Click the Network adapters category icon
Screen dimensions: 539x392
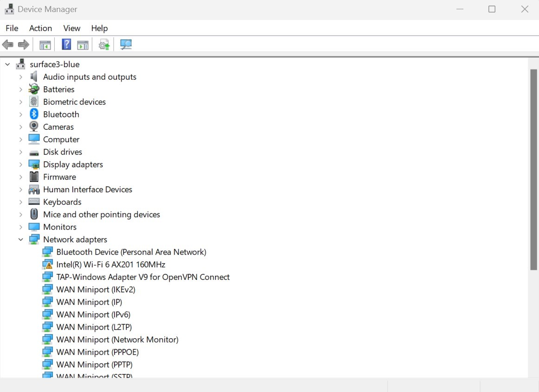34,239
